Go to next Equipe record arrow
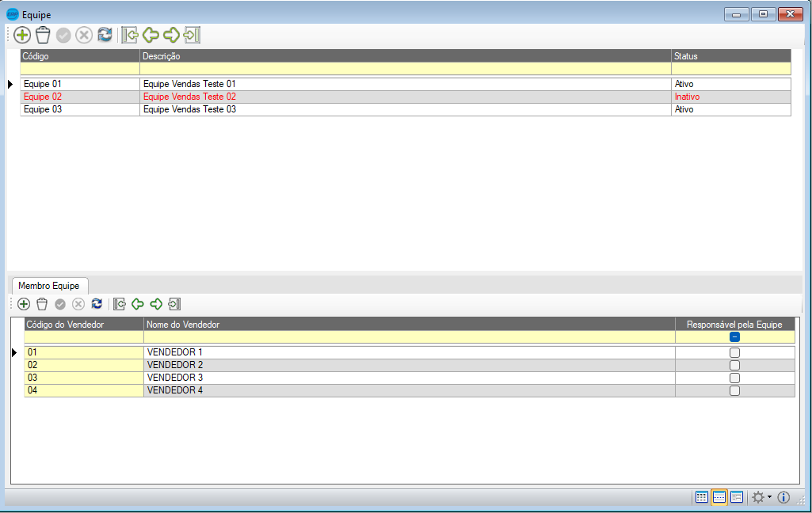812x513 pixels. click(x=171, y=35)
